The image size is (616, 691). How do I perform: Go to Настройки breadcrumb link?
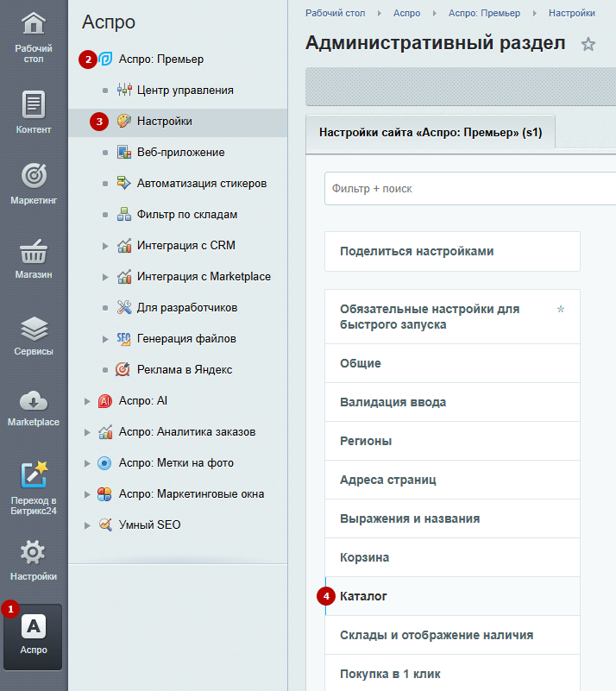coord(571,13)
